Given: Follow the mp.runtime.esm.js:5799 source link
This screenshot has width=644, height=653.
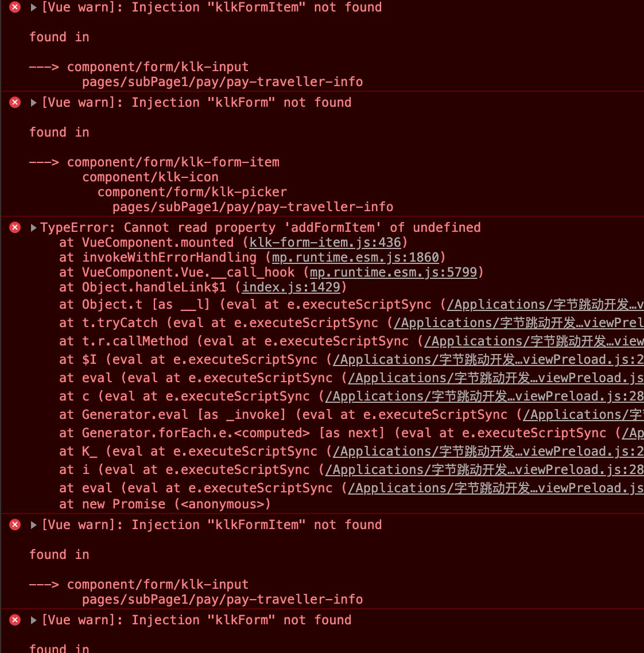Looking at the screenshot, I should (x=393, y=273).
